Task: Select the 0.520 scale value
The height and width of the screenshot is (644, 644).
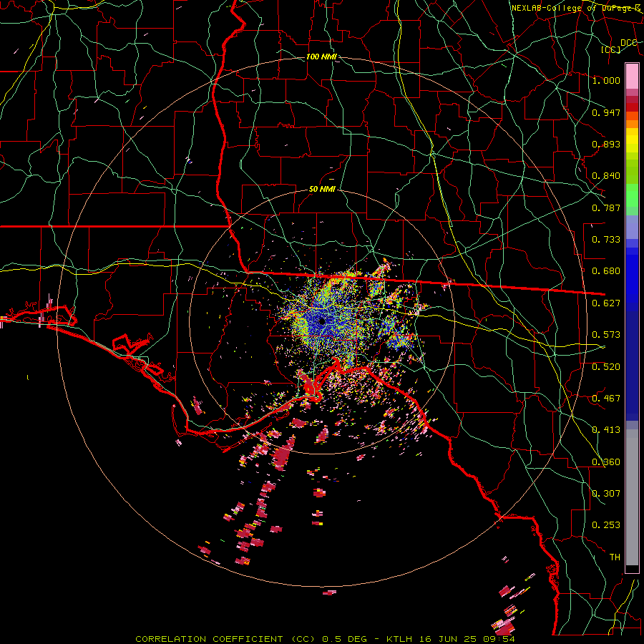Action: click(606, 367)
